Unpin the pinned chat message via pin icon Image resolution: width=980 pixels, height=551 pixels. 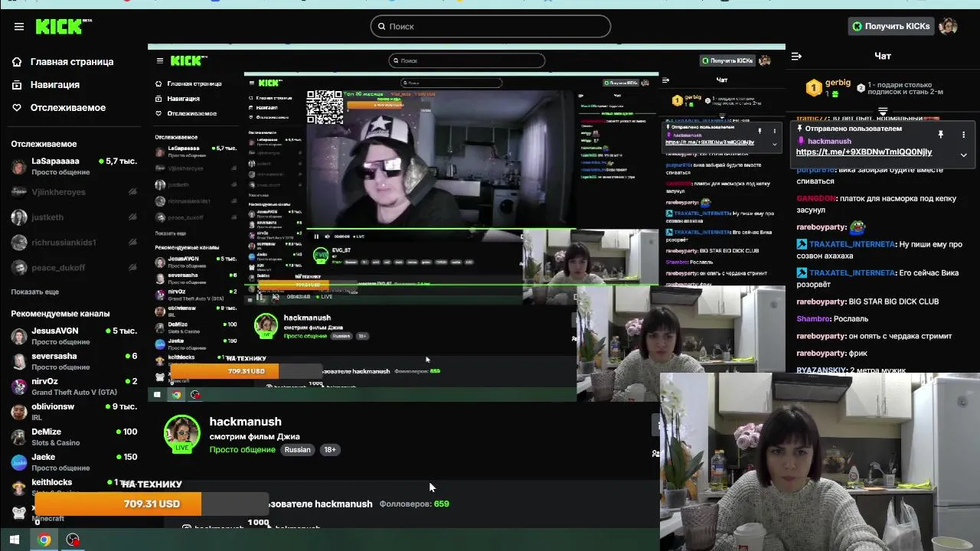tap(940, 135)
